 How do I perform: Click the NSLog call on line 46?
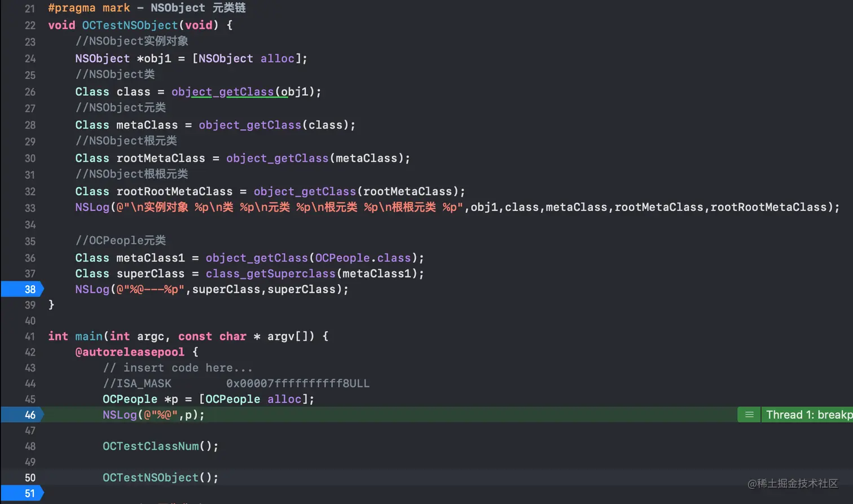pos(120,415)
